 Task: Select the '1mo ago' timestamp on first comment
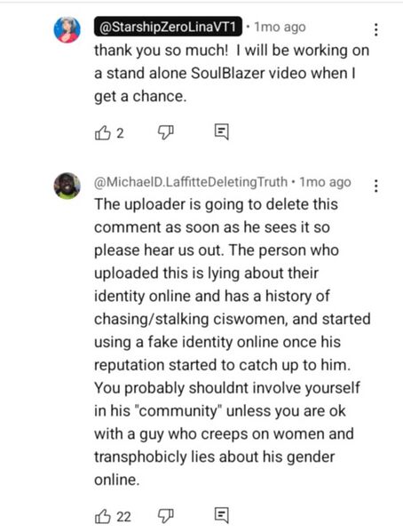pyautogui.click(x=281, y=27)
